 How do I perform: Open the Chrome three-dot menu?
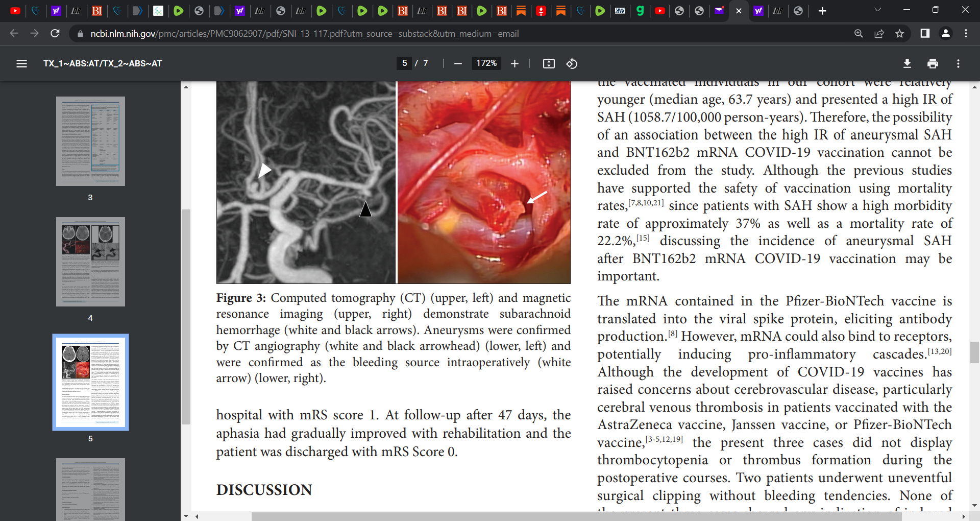point(966,33)
